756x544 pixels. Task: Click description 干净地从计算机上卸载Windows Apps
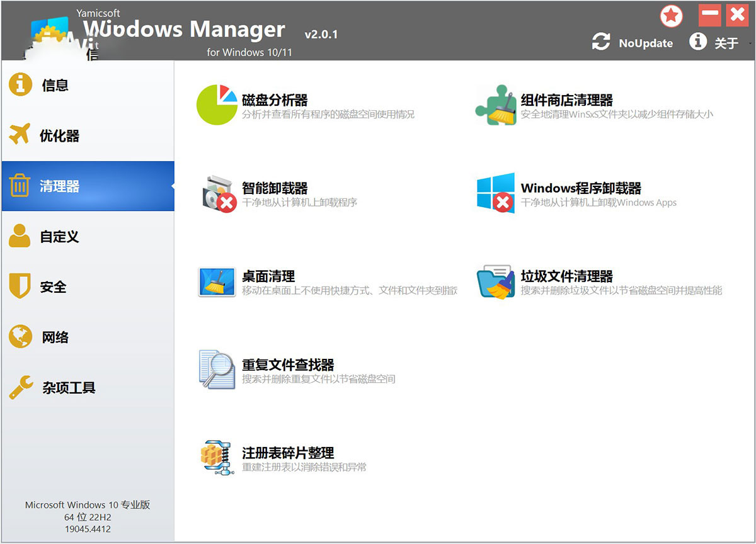[x=598, y=203]
